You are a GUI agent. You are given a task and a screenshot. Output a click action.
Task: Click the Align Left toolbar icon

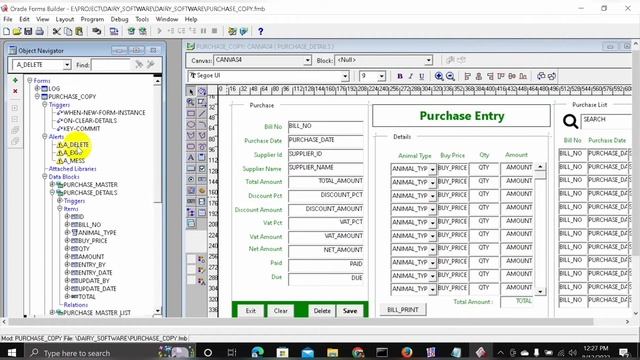[x=468, y=76]
